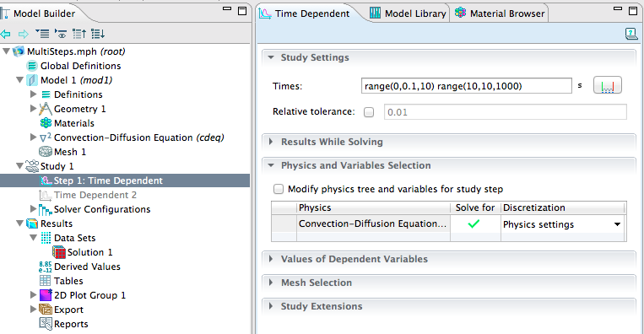644x334 pixels.
Task: Select the Derived Values node
Action: click(87, 267)
